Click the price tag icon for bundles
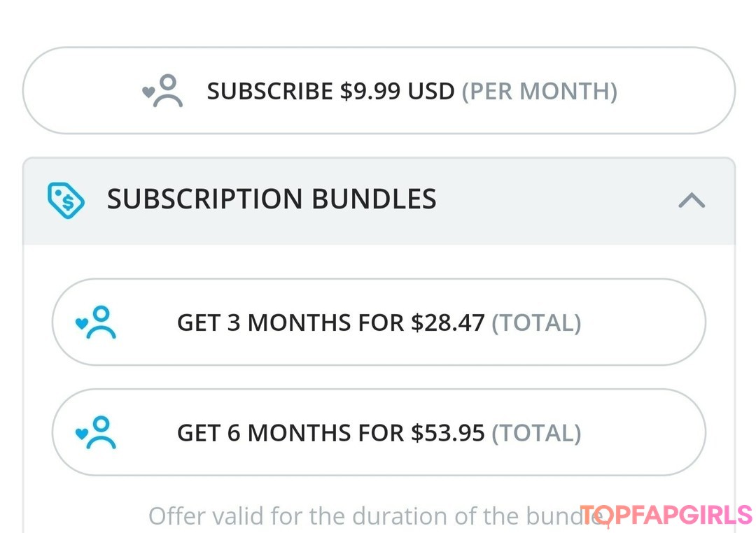The image size is (756, 533). [66, 201]
